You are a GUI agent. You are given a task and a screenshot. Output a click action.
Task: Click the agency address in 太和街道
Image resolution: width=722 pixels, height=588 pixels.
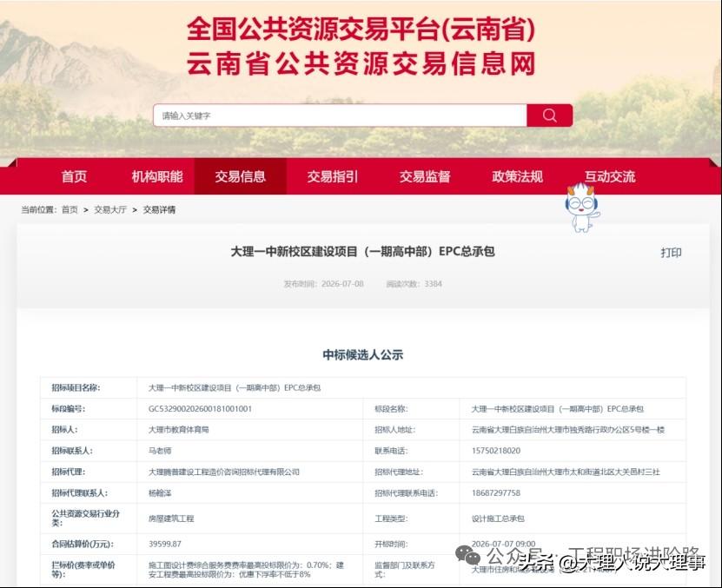point(566,472)
